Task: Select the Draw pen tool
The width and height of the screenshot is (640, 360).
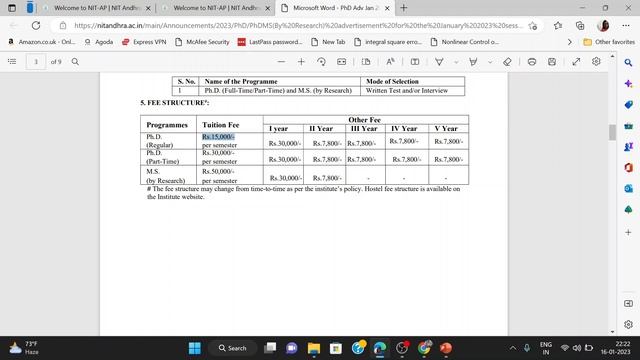Action: tap(439, 62)
